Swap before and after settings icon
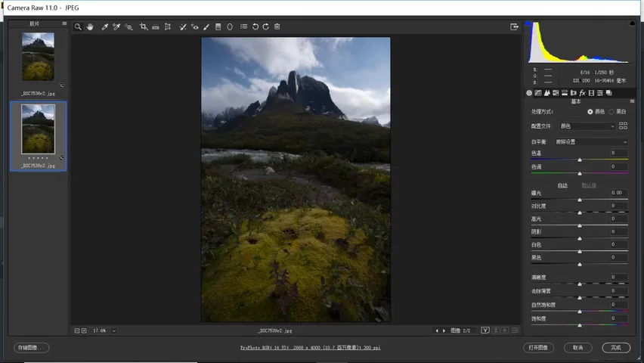Screen dimensions: 644x363 [x=496, y=330]
